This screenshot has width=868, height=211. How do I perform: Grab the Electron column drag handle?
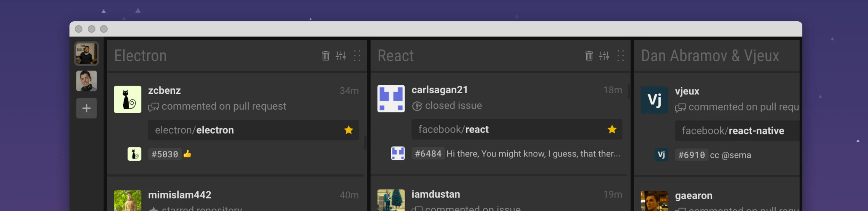(357, 56)
